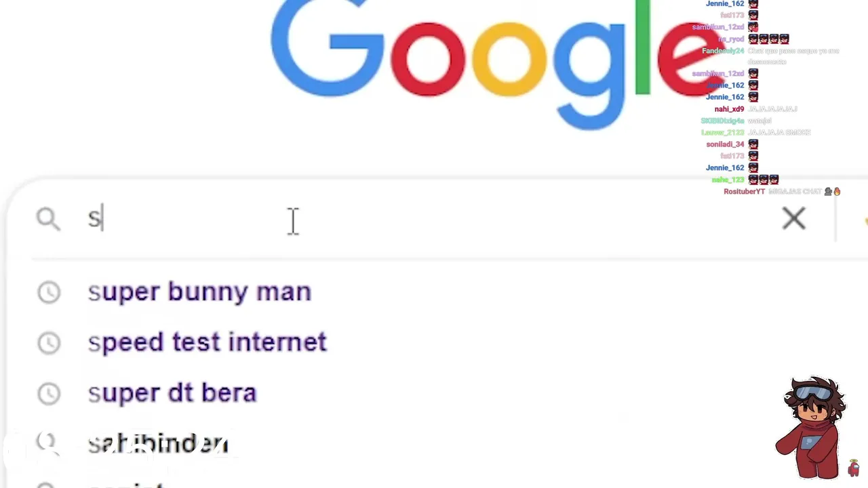Click soniladi_34 username in chat
The width and height of the screenshot is (868, 488).
(x=725, y=144)
